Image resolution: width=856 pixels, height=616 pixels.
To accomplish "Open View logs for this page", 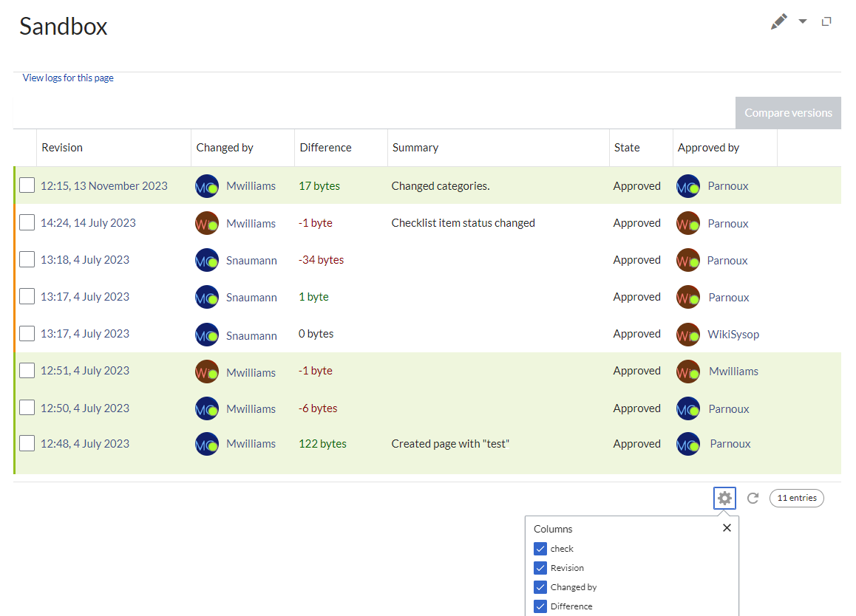I will 68,78.
